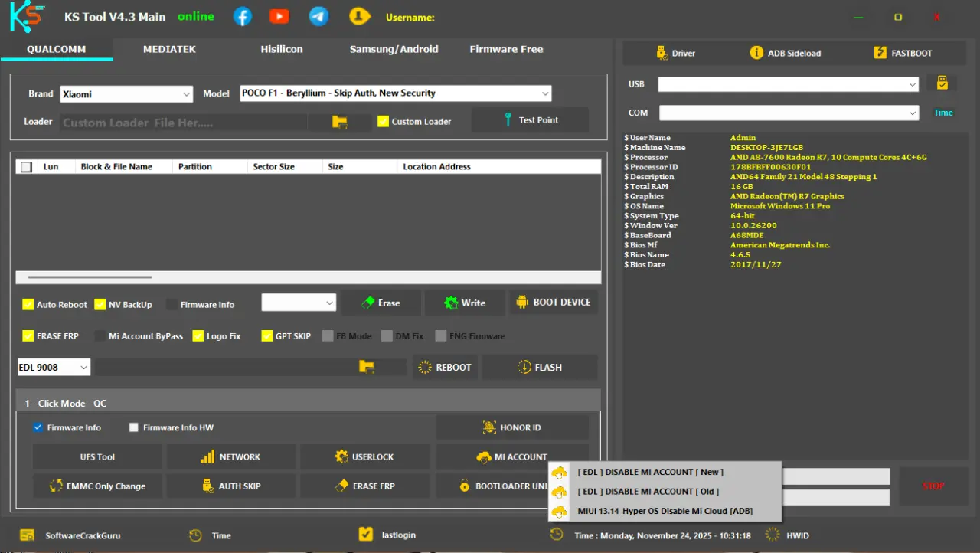Browse for custom loader file folder icon
Image resolution: width=980 pixels, height=553 pixels.
pyautogui.click(x=340, y=122)
